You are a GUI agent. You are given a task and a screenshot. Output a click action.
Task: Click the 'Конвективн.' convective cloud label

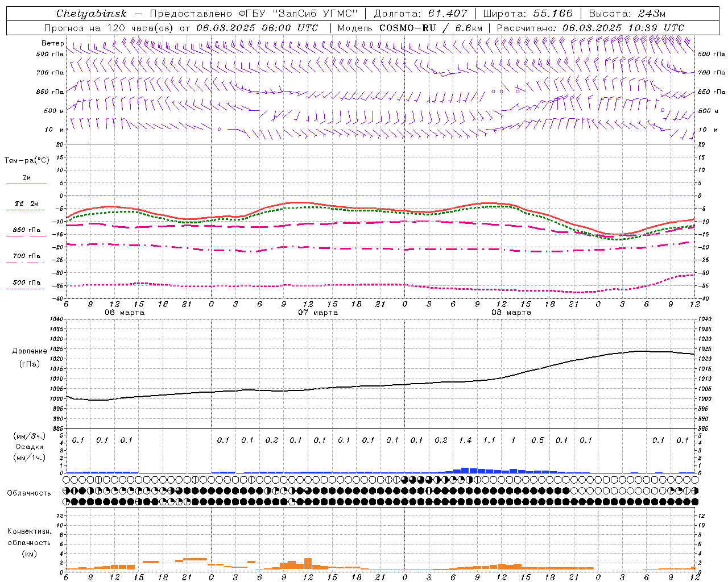click(29, 531)
